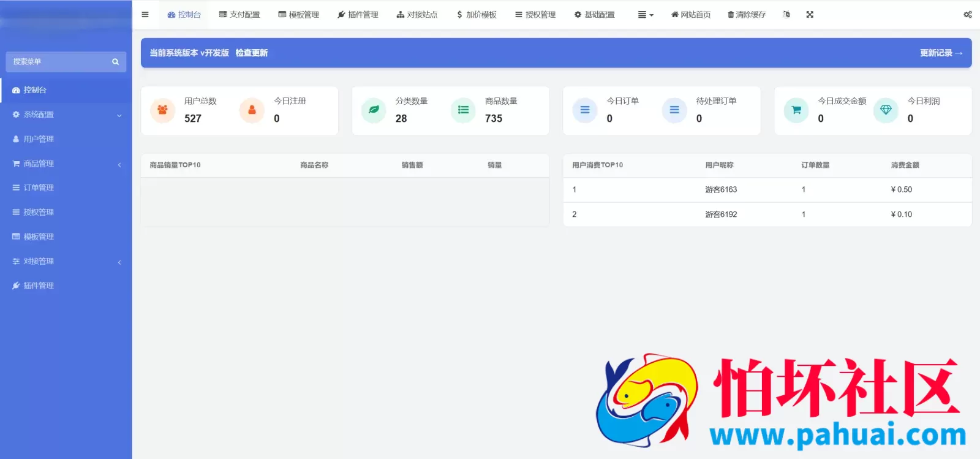This screenshot has height=459, width=980.
Task: Click the 订单数量 column header
Action: (816, 165)
